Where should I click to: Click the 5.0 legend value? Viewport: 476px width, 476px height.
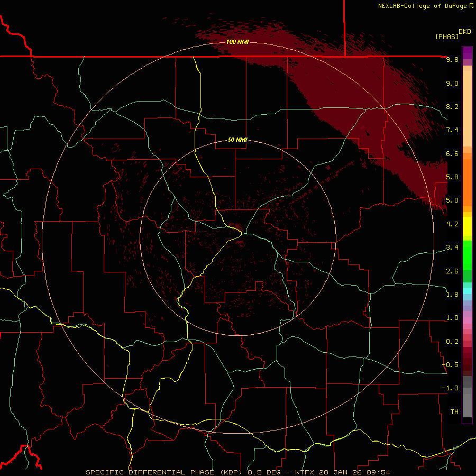coord(452,200)
